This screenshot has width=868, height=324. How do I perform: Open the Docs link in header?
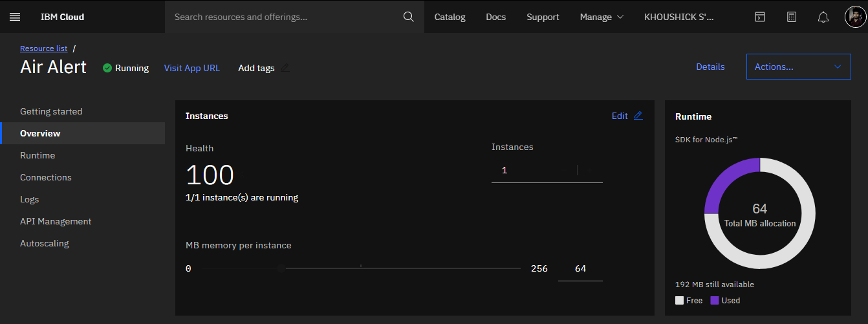pyautogui.click(x=496, y=17)
